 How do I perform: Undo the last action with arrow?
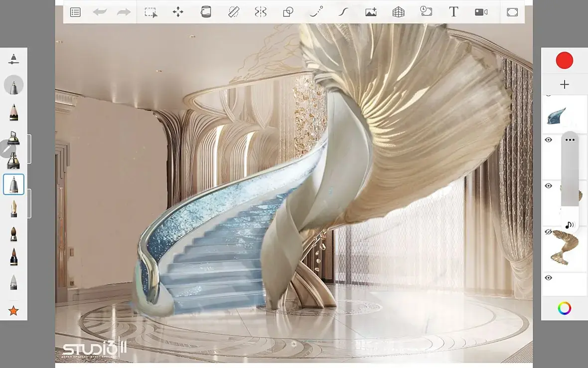(x=100, y=12)
